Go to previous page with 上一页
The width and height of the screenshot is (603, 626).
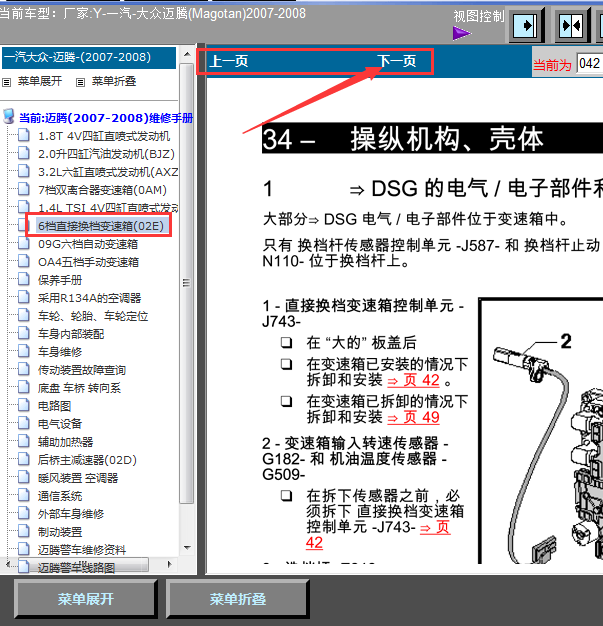pos(229,61)
